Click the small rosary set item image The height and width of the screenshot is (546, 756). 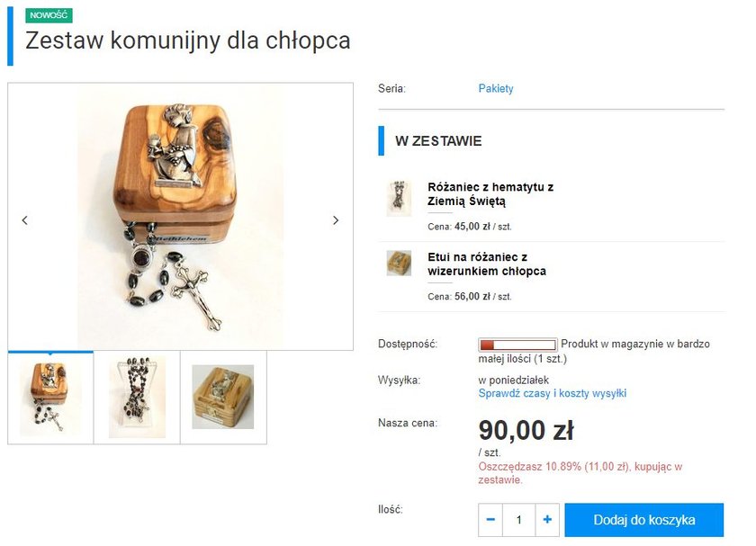[x=399, y=198]
